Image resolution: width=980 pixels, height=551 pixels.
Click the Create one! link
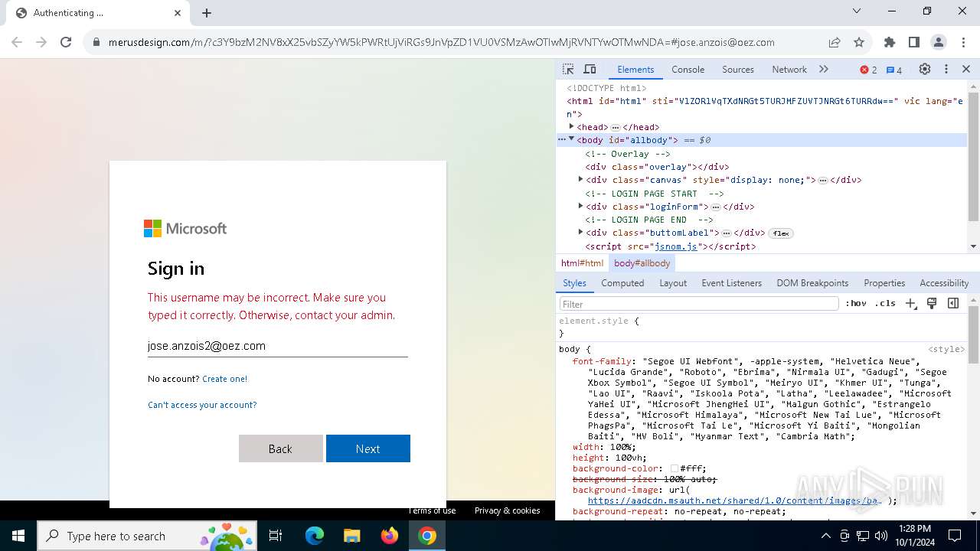pyautogui.click(x=224, y=379)
